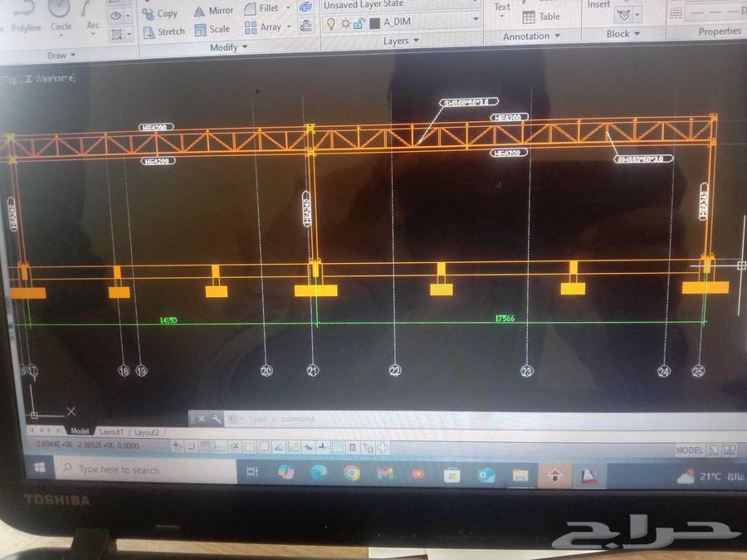Expand the Annotation panel options
Screen dimensions: 747x560
(531, 37)
